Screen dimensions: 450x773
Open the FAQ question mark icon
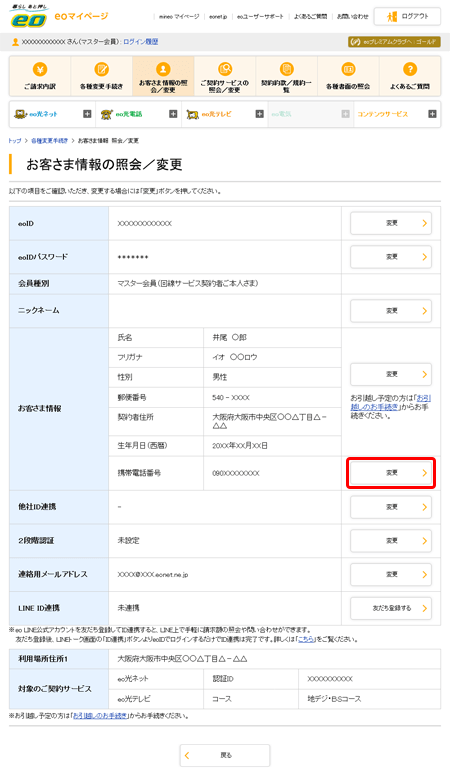click(410, 69)
